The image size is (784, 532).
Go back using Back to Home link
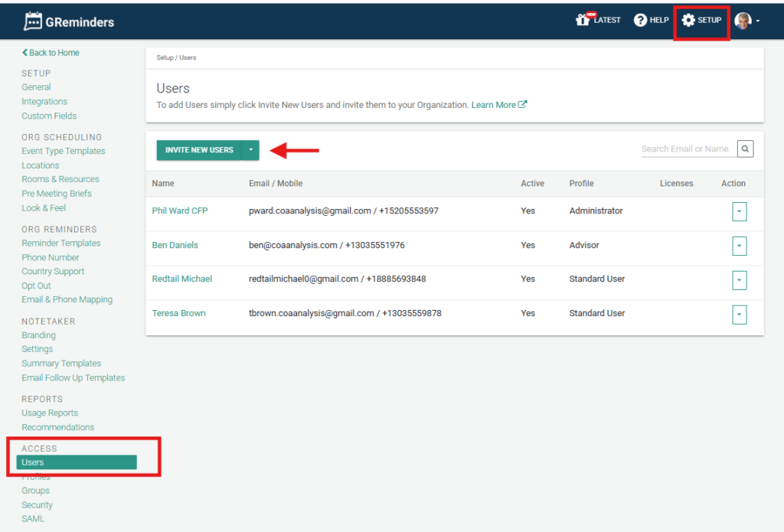(x=51, y=53)
